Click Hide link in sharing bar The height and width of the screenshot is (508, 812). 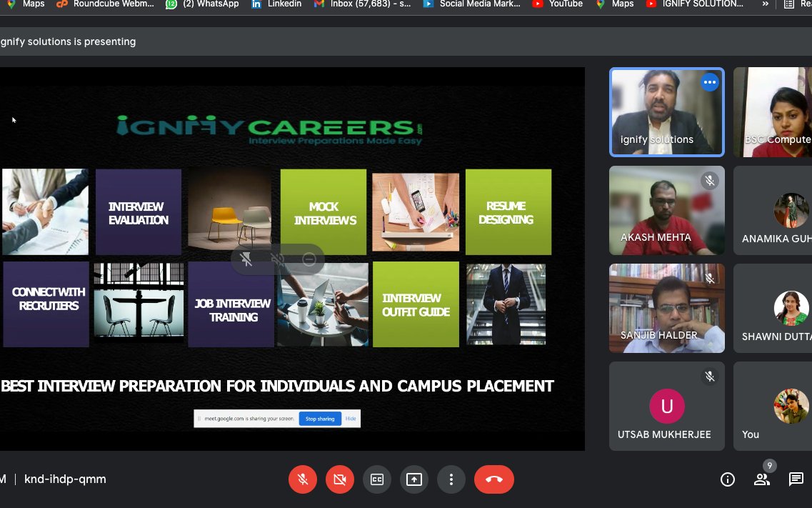351,419
